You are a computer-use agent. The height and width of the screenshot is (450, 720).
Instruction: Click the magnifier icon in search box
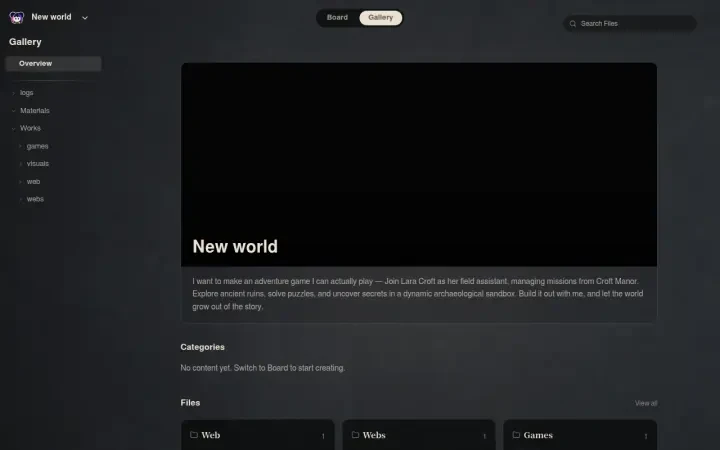[x=573, y=24]
